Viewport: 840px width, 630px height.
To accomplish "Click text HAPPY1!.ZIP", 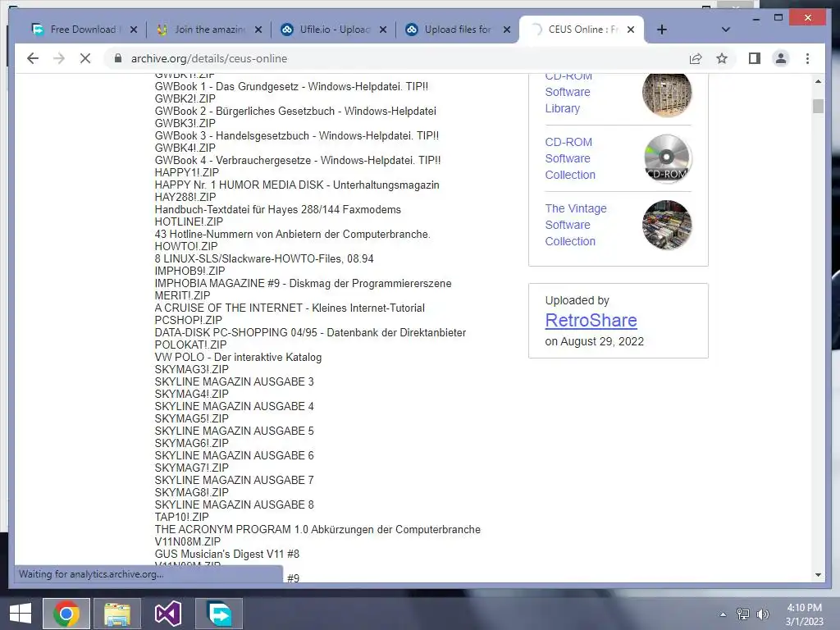I will [x=186, y=172].
